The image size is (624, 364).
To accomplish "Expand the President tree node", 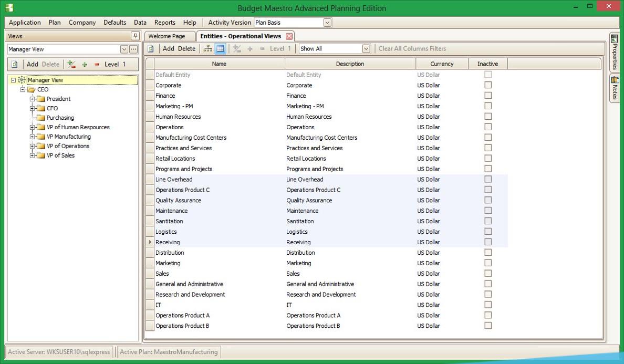I will 32,99.
